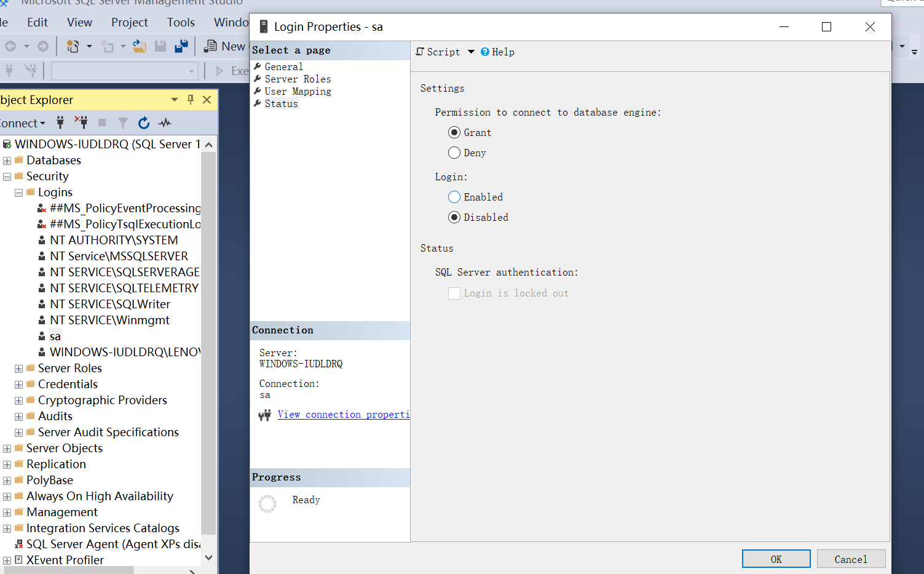Expand the Replication tree node
The height and width of the screenshot is (574, 924).
click(7, 464)
